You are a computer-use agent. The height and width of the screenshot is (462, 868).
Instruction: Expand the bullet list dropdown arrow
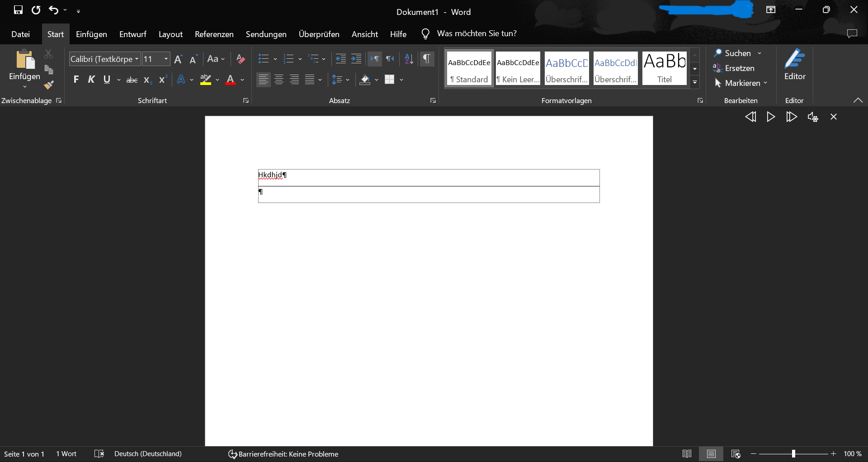tap(275, 59)
